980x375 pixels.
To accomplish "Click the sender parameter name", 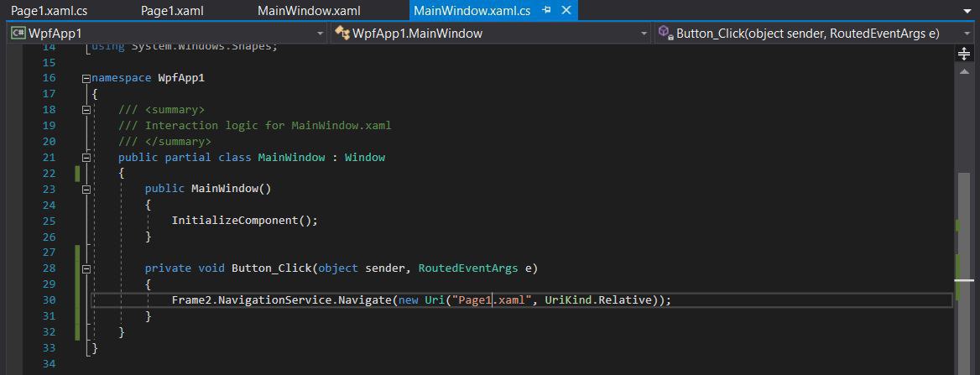I will 386,268.
